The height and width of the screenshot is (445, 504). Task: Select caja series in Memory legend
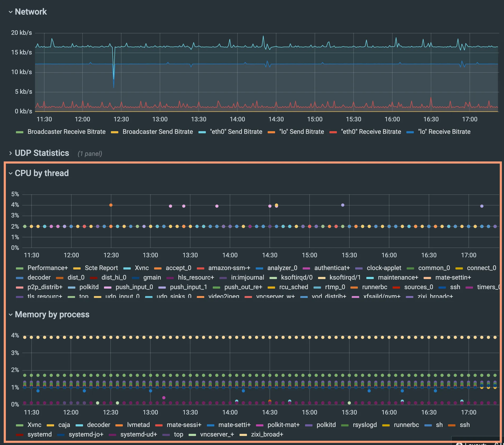click(x=64, y=425)
